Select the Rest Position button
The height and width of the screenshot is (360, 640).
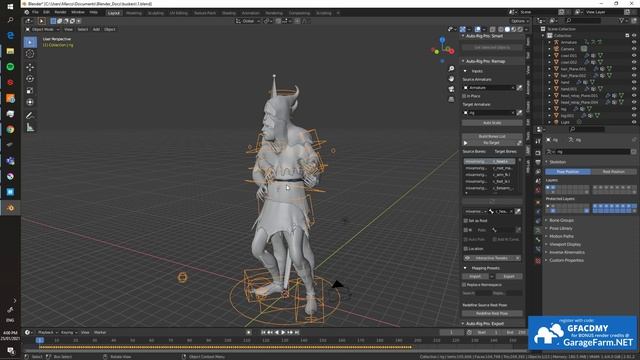point(613,171)
